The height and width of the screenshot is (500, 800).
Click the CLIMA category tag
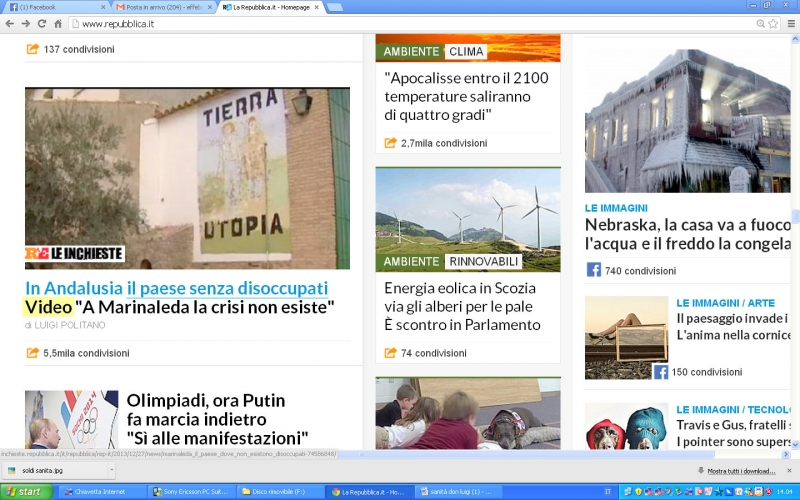pyautogui.click(x=466, y=52)
